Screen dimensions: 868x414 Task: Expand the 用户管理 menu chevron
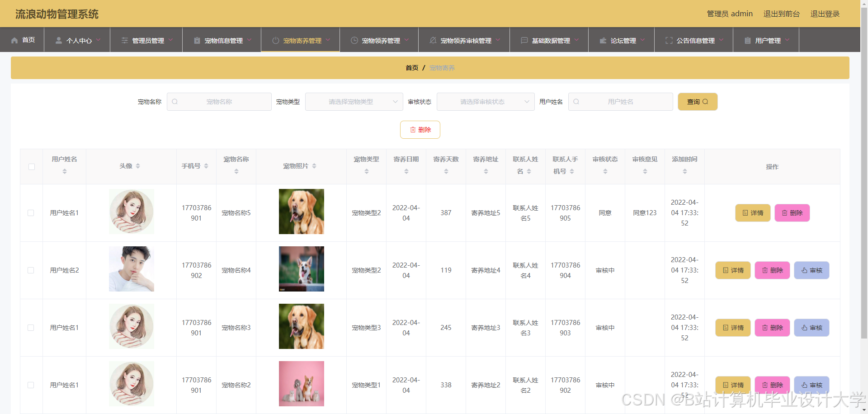pyautogui.click(x=788, y=40)
